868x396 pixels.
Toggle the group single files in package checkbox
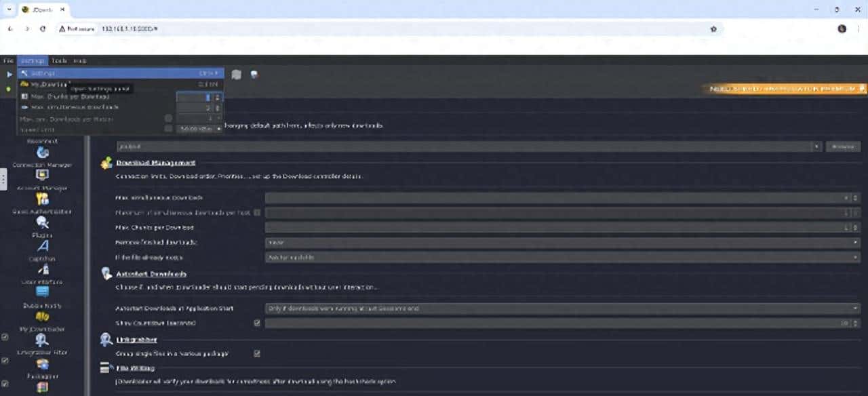point(257,353)
